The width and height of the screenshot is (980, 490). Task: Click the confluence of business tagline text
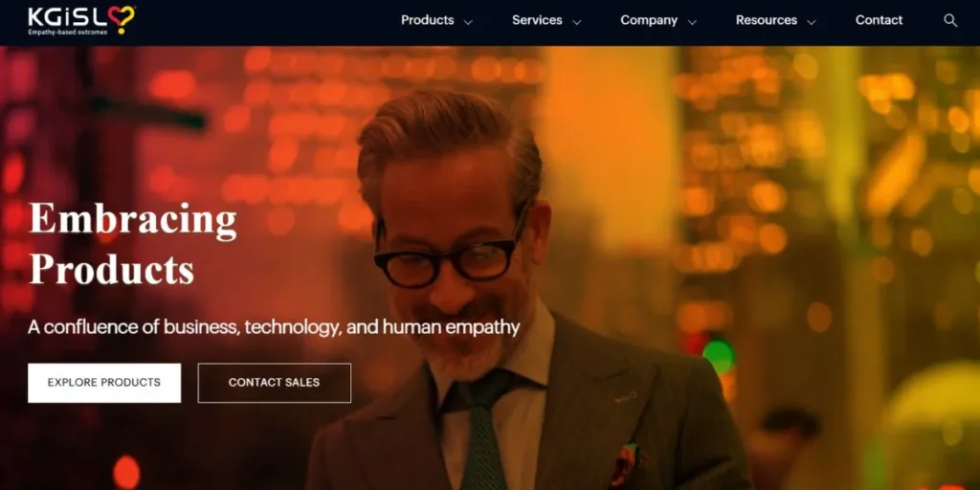tap(274, 327)
